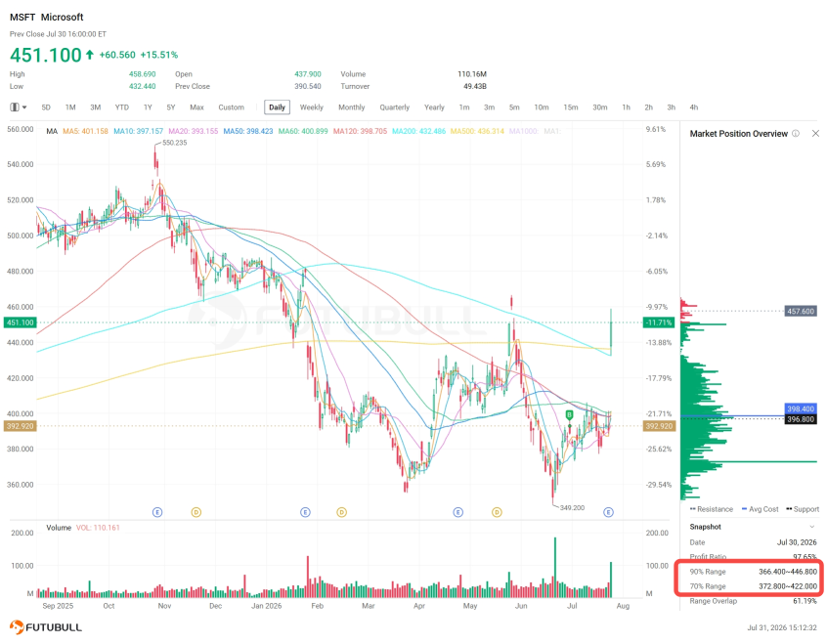The image size is (827, 644).
Task: Click the February dividend D marker
Action: click(x=342, y=512)
